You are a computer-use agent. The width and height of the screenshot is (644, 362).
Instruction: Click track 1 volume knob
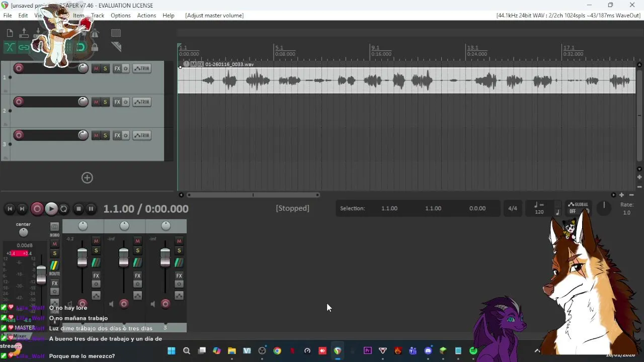coord(83,68)
